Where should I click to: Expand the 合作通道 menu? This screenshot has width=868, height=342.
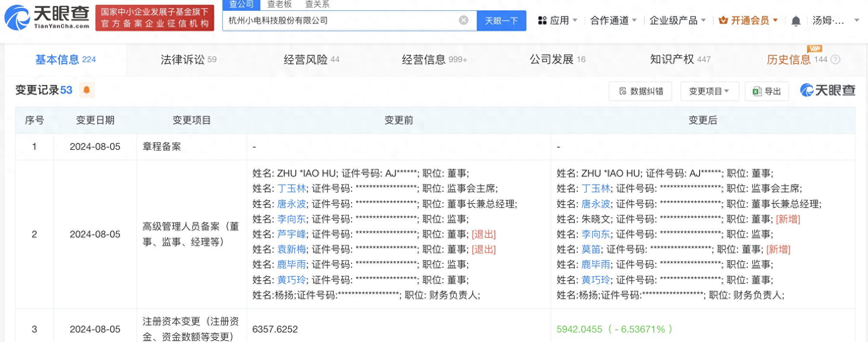613,20
